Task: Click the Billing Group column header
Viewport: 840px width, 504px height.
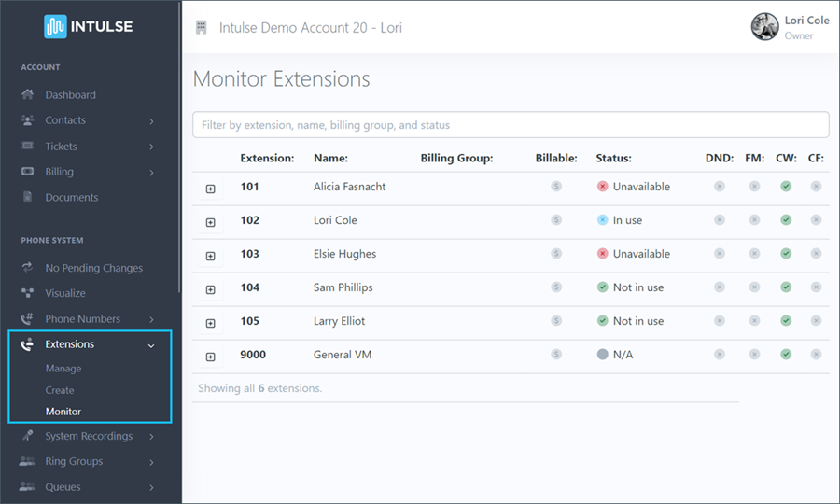Action: coord(456,158)
